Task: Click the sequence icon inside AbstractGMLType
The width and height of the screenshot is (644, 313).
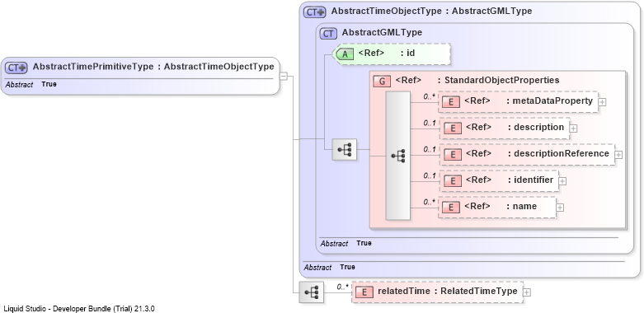Action: click(x=344, y=149)
